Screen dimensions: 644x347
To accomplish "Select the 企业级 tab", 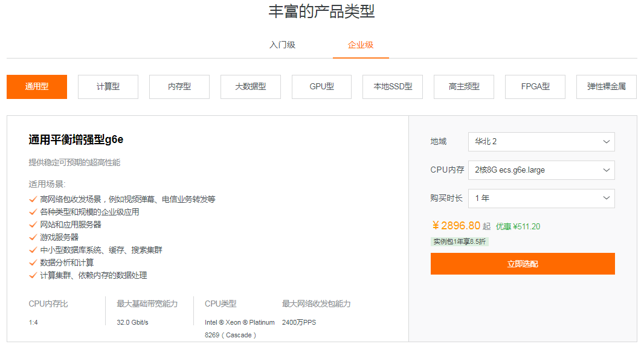I will tap(361, 45).
